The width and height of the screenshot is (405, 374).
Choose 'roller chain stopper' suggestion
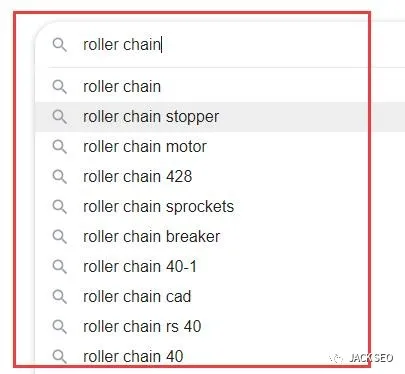220,117
